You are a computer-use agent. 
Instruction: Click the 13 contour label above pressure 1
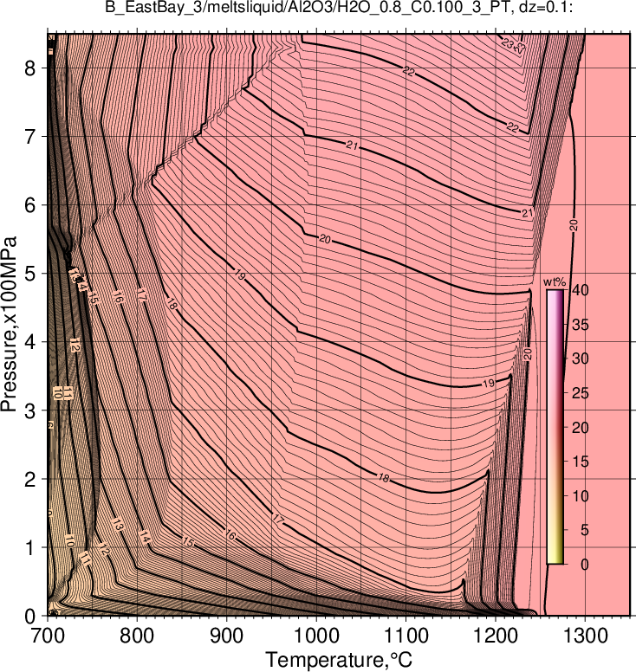118,525
